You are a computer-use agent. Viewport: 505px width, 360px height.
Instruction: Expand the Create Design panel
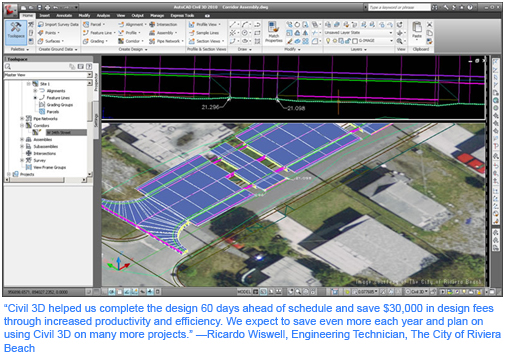133,49
